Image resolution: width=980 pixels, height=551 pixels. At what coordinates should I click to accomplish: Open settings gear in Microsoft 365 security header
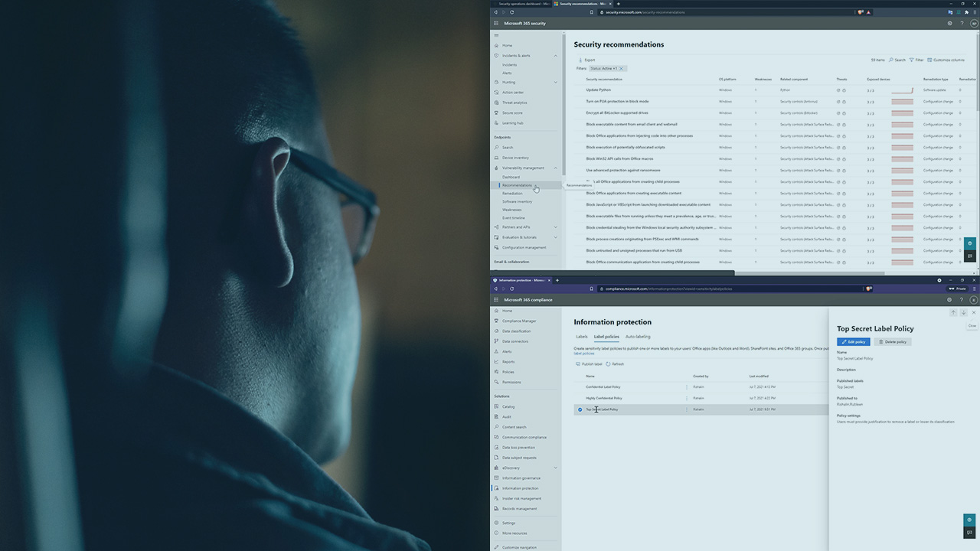pos(950,24)
